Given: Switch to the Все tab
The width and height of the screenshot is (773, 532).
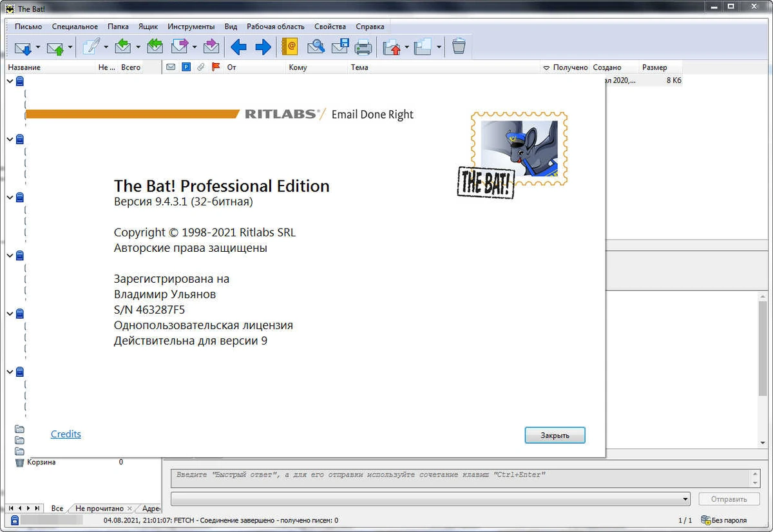Looking at the screenshot, I should (57, 508).
